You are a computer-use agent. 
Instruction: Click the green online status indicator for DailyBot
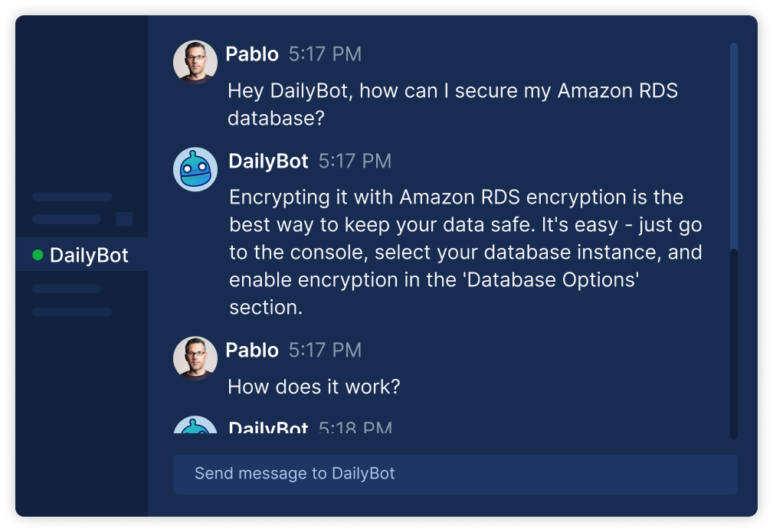[x=37, y=254]
